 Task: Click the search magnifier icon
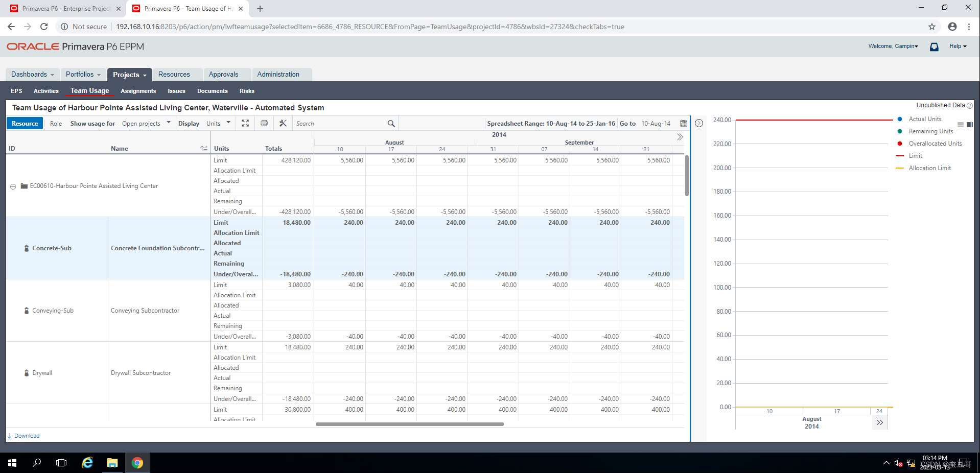[391, 123]
